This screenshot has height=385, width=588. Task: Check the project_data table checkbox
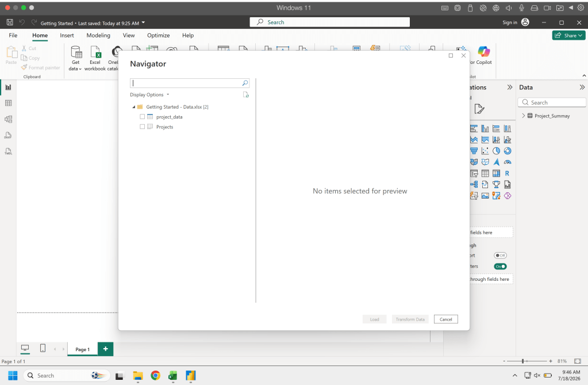pos(142,117)
